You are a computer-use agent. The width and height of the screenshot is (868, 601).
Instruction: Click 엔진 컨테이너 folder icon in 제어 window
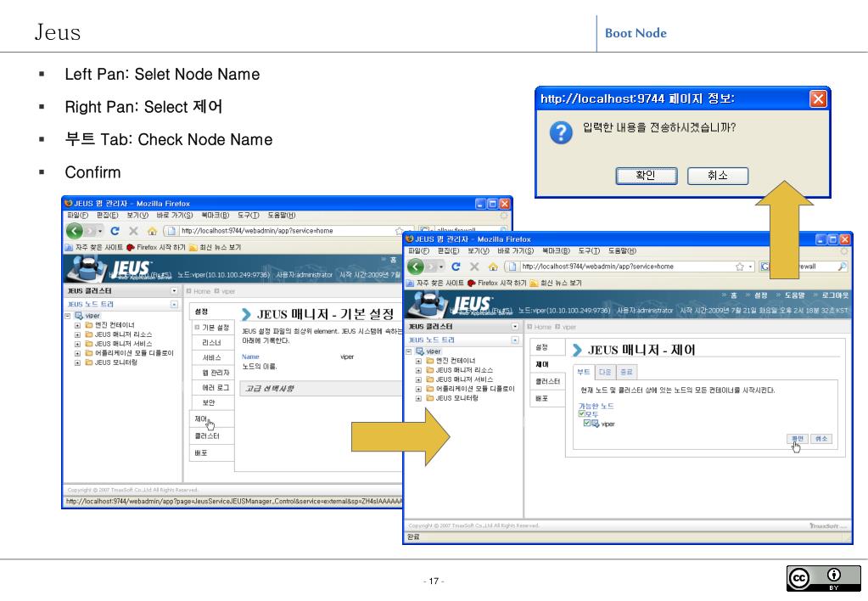tap(429, 361)
